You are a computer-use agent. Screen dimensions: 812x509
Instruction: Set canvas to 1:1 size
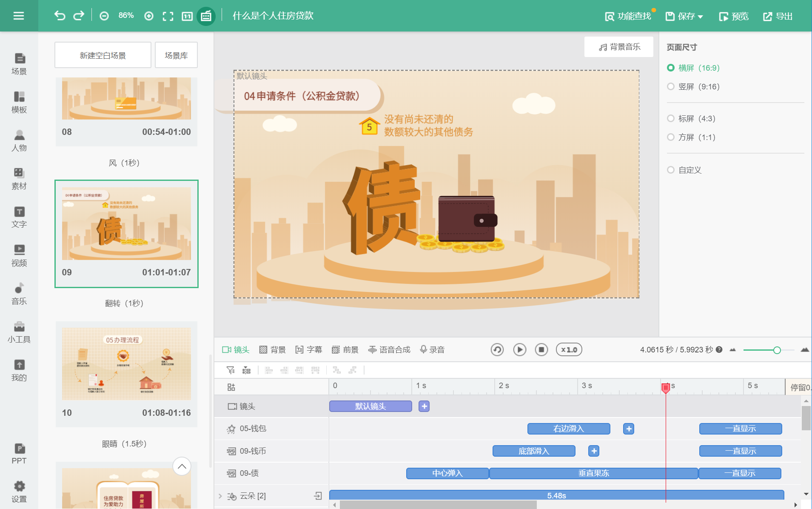click(x=187, y=16)
